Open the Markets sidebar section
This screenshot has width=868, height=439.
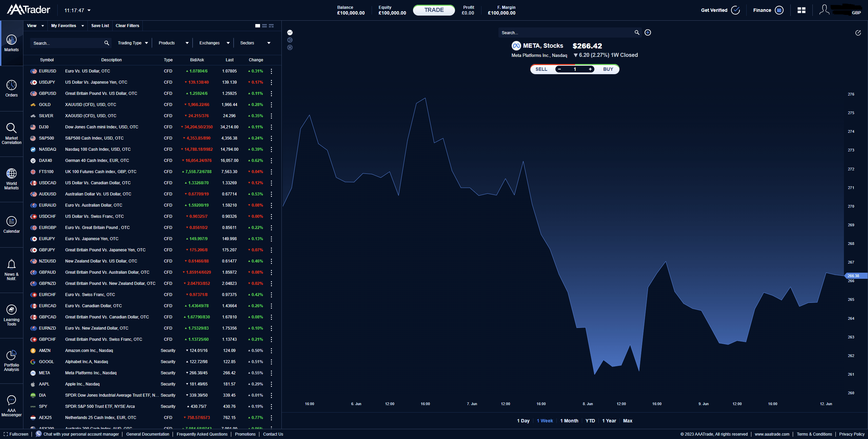coord(12,43)
